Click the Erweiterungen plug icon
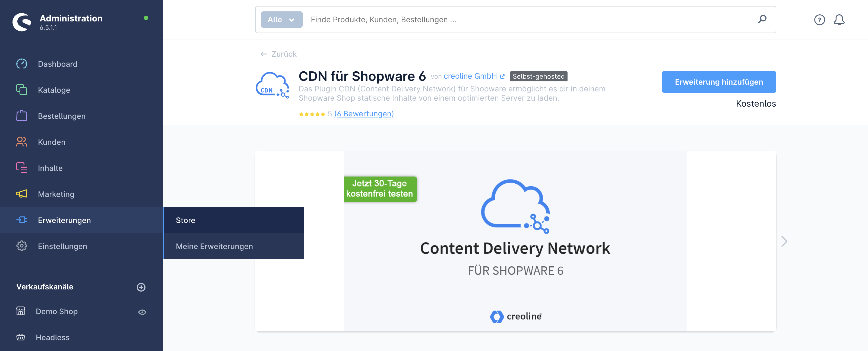This screenshot has width=868, height=351. (21, 220)
